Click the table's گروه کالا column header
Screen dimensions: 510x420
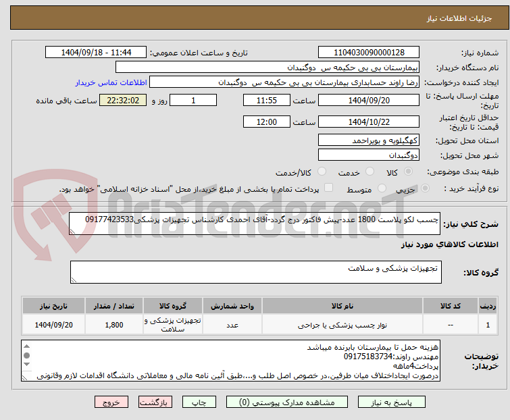(173, 306)
